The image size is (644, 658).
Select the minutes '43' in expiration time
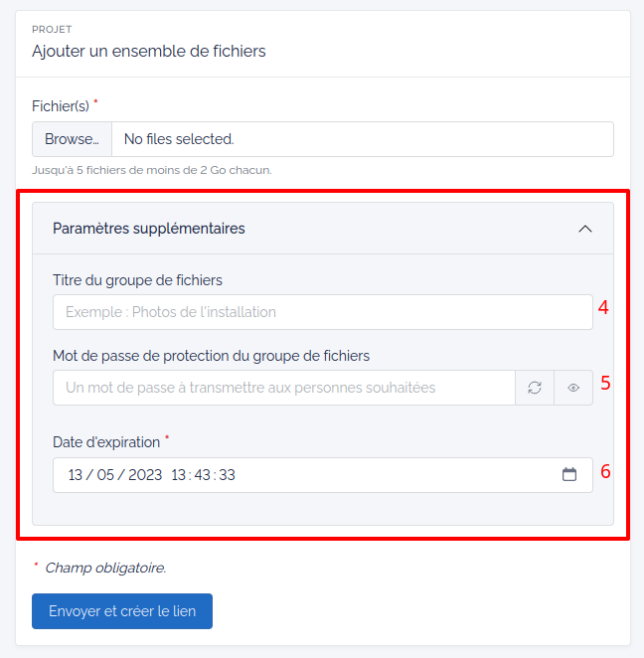[202, 475]
